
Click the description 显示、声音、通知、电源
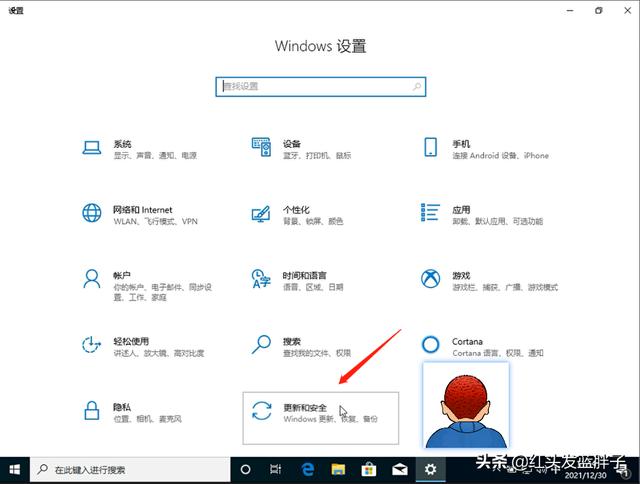tap(155, 155)
